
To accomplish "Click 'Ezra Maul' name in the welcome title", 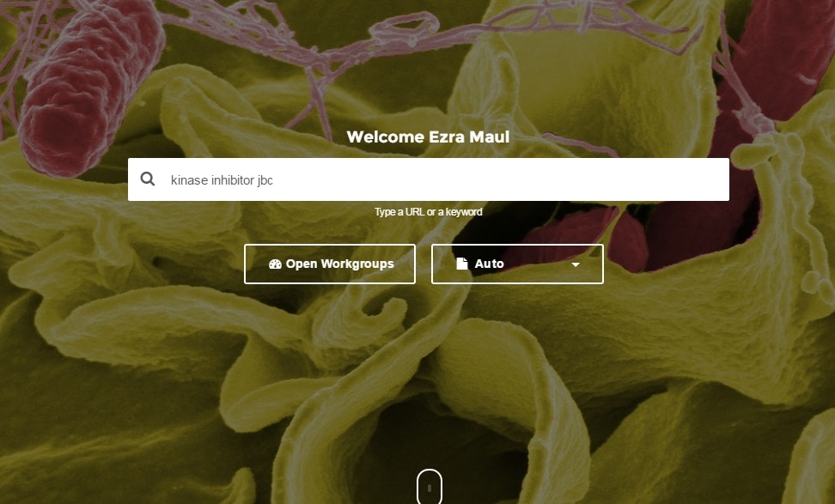I will click(x=469, y=137).
